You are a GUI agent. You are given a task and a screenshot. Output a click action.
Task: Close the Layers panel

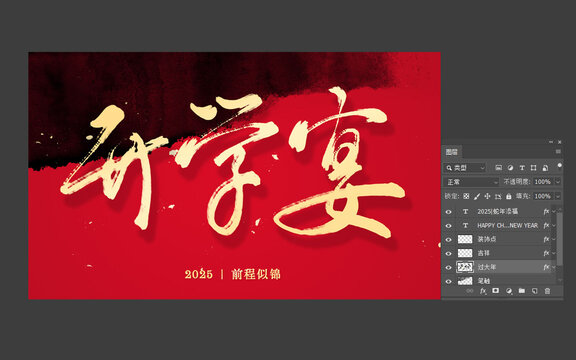[559, 142]
